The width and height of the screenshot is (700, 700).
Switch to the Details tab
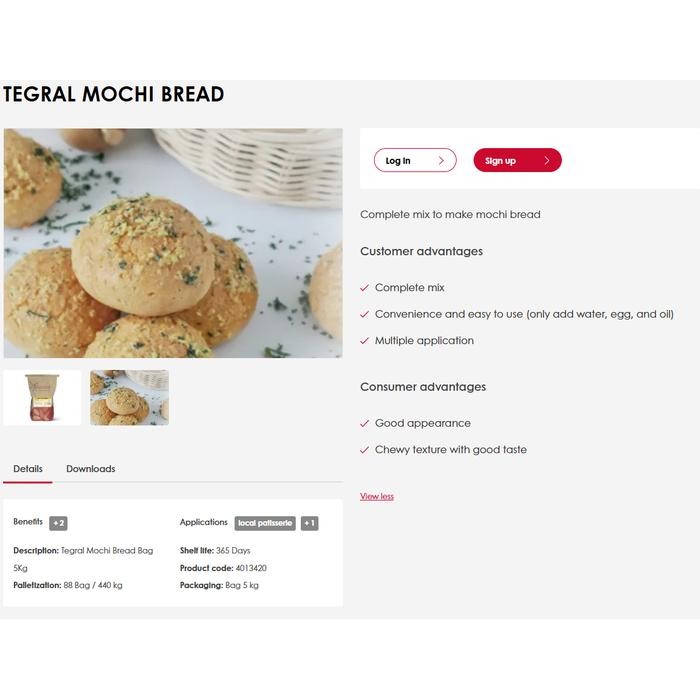click(x=28, y=469)
